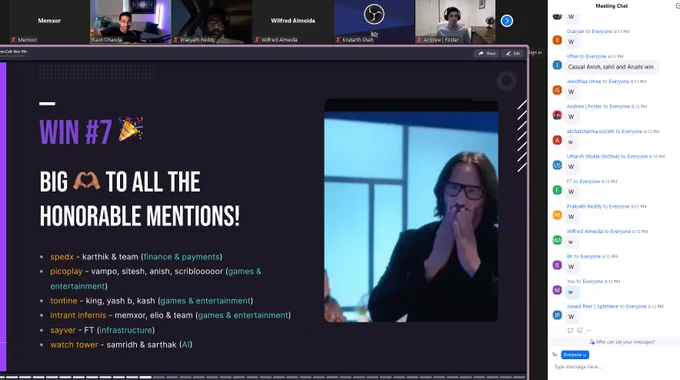Click the 'picoplay' project name on slide
The width and height of the screenshot is (680, 380).
66,272
